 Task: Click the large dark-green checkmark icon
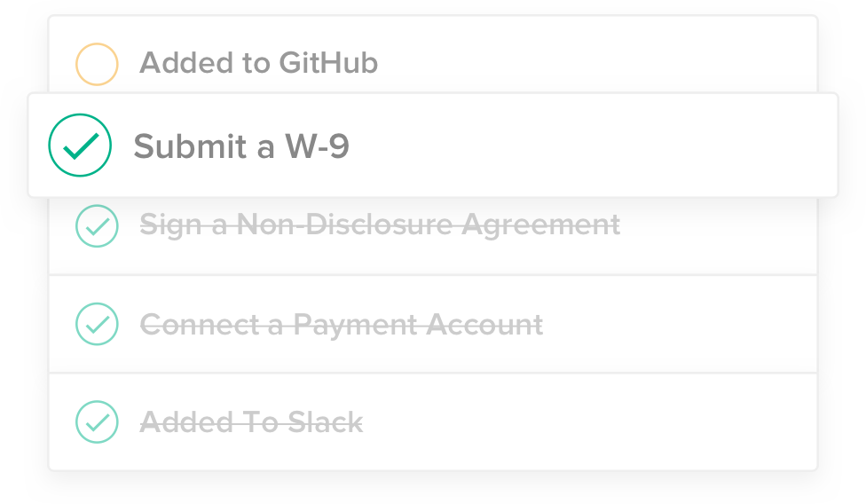(x=80, y=146)
